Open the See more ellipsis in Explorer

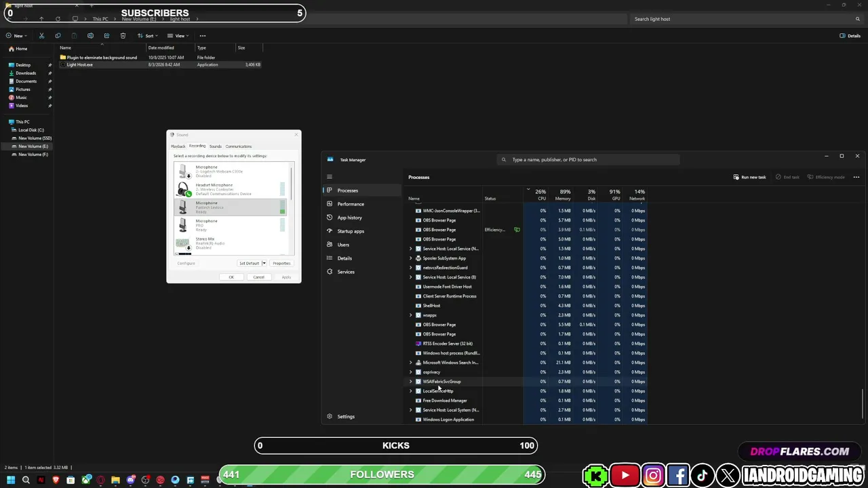[203, 36]
